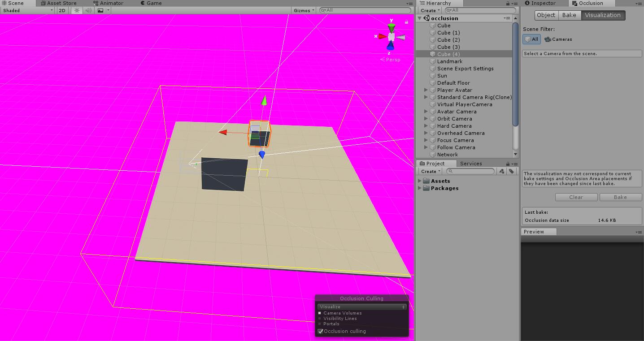Open the Occlusion panel options menu
The width and height of the screenshot is (644, 341).
click(639, 4)
